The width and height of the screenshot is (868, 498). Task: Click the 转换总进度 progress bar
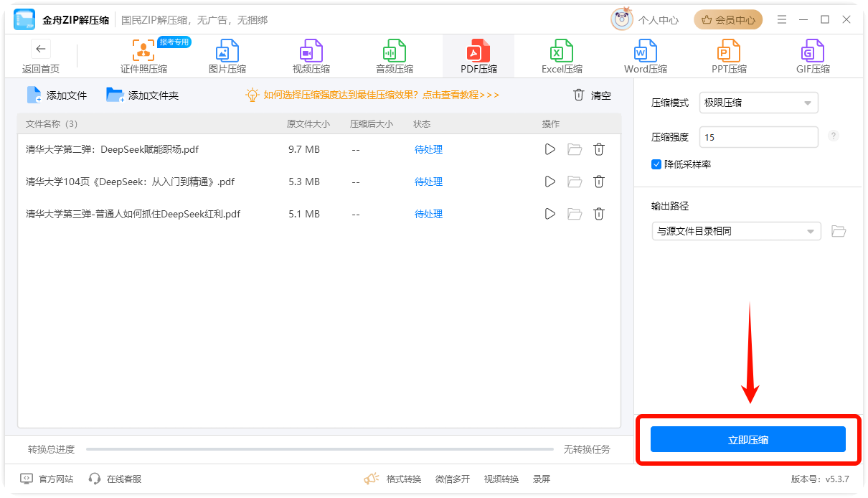320,449
